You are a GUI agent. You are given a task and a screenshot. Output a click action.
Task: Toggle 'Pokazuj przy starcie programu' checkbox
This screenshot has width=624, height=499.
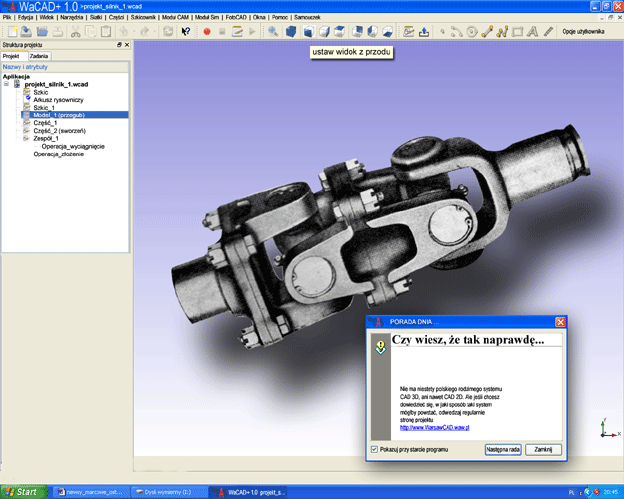[374, 449]
